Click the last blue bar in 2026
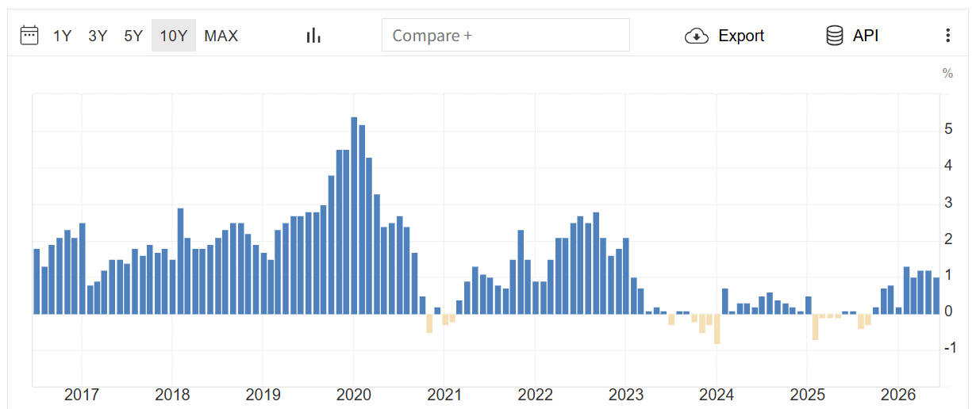 click(x=936, y=296)
